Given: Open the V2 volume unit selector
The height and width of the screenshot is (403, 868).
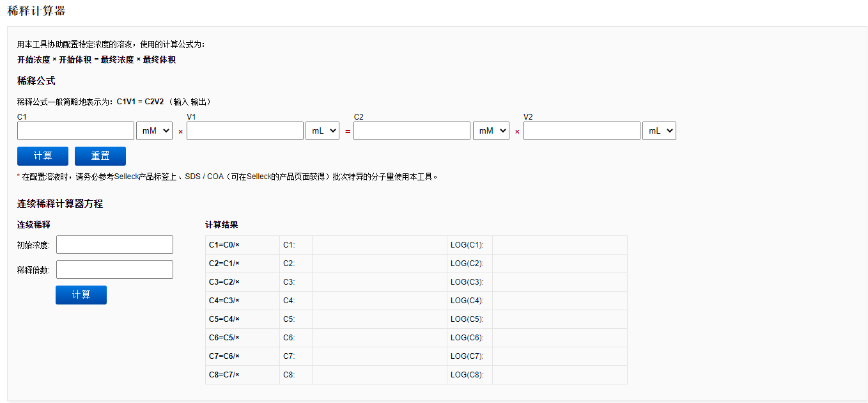Looking at the screenshot, I should 659,130.
